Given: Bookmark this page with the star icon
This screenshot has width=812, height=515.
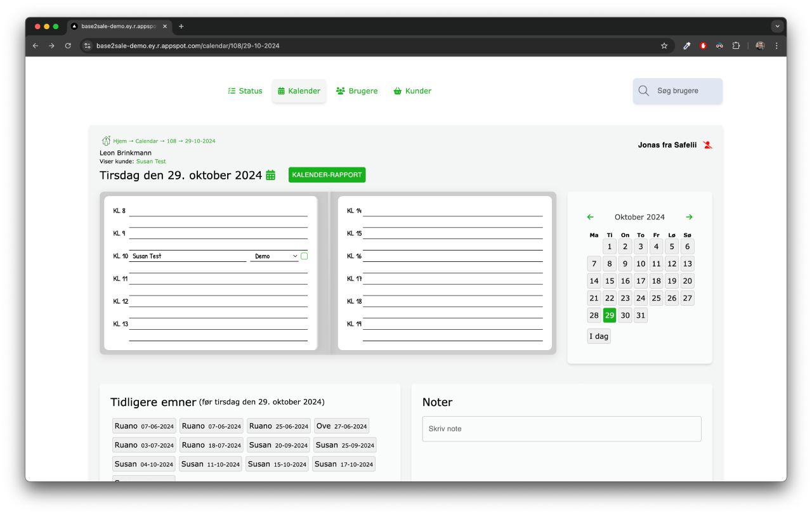Looking at the screenshot, I should pos(664,46).
